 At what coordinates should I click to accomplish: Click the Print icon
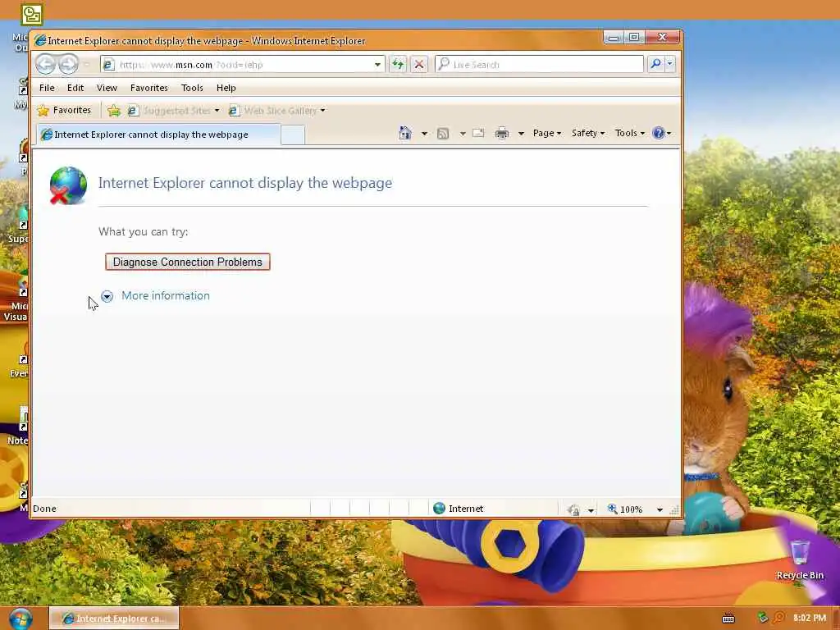click(502, 133)
